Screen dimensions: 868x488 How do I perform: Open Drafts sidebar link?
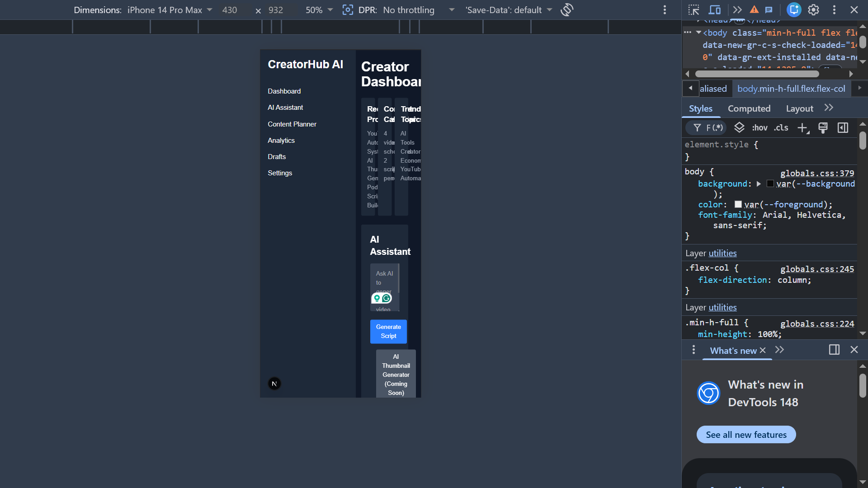[276, 157]
